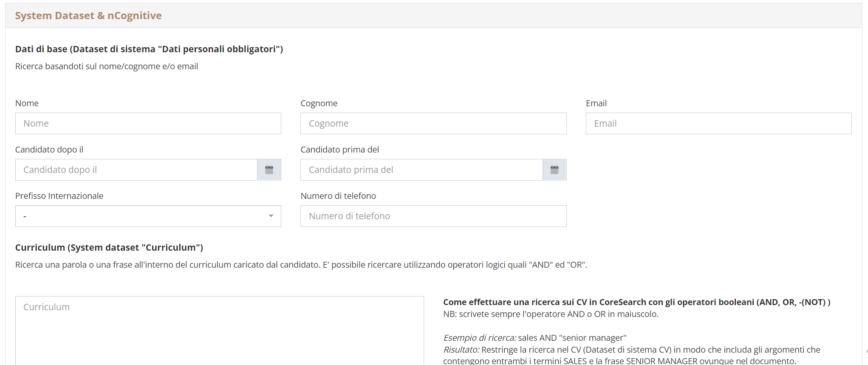Click into the Email field
Screen dimensions: 868x365
pos(718,124)
